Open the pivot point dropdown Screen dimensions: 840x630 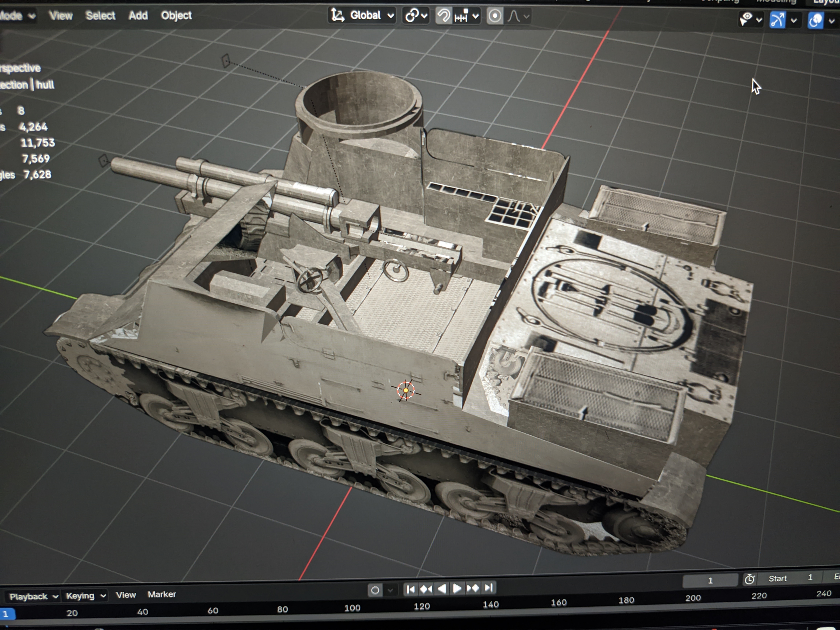pyautogui.click(x=416, y=16)
